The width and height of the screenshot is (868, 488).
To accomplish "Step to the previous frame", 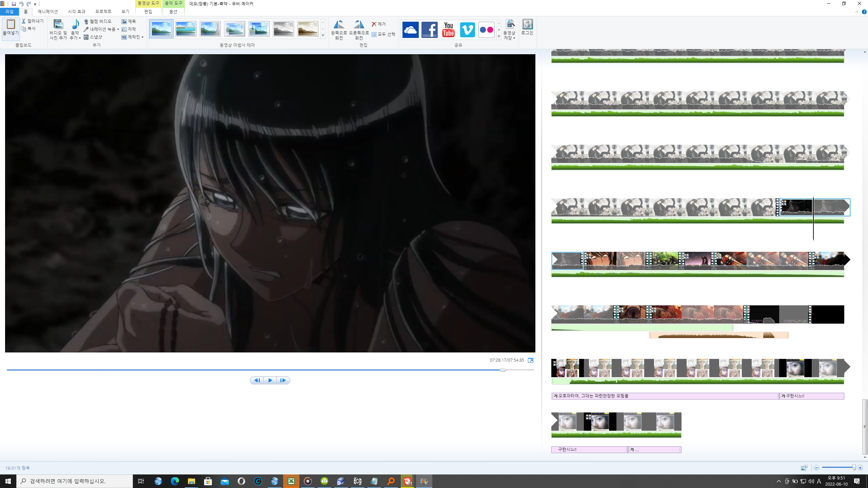I will (x=257, y=380).
